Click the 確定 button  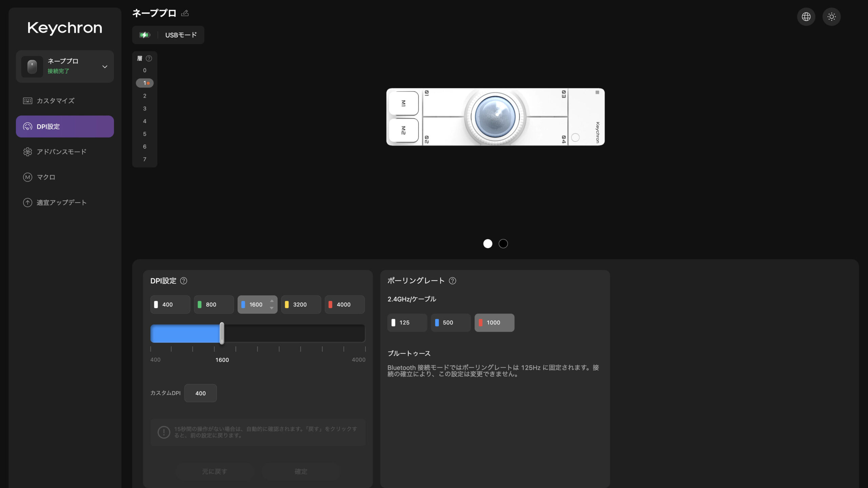[301, 471]
